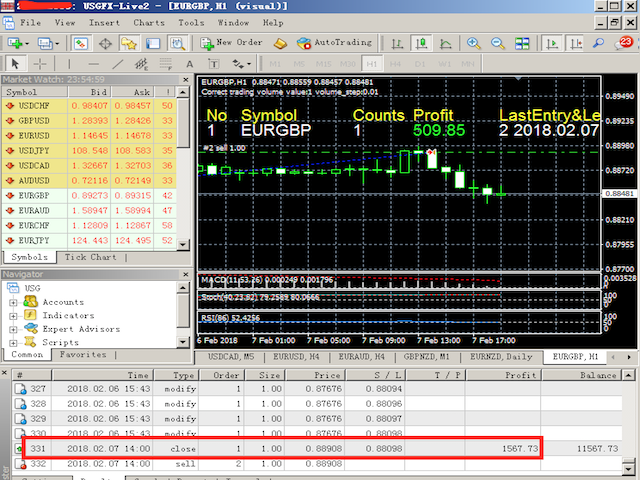Toggle Strategy Tester panel button
The image size is (640, 480).
click(178, 43)
